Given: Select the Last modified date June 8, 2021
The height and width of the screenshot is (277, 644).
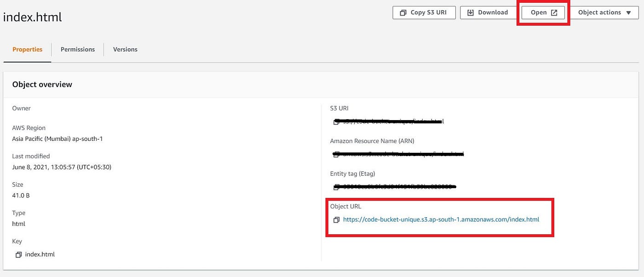Looking at the screenshot, I should (x=62, y=167).
